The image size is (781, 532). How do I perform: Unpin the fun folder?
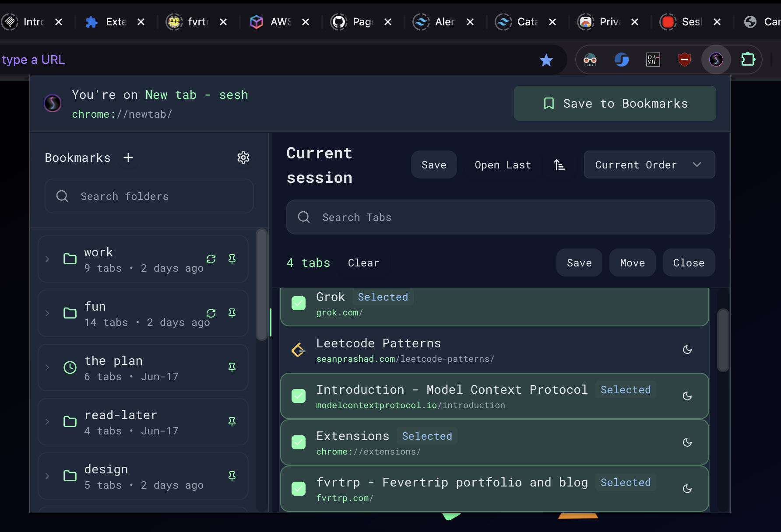pyautogui.click(x=232, y=313)
